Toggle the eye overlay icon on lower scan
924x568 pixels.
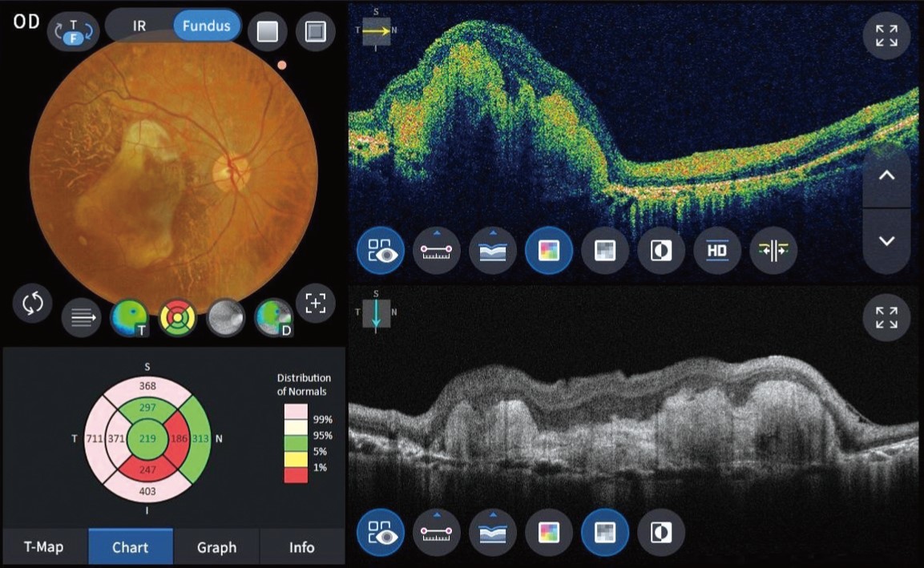pos(381,533)
